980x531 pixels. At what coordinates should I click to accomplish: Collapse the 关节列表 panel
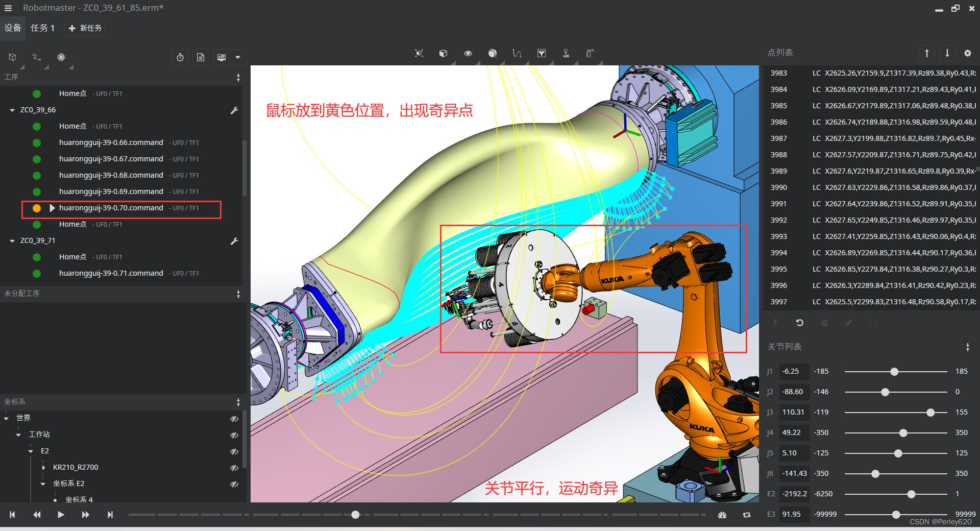(967, 347)
